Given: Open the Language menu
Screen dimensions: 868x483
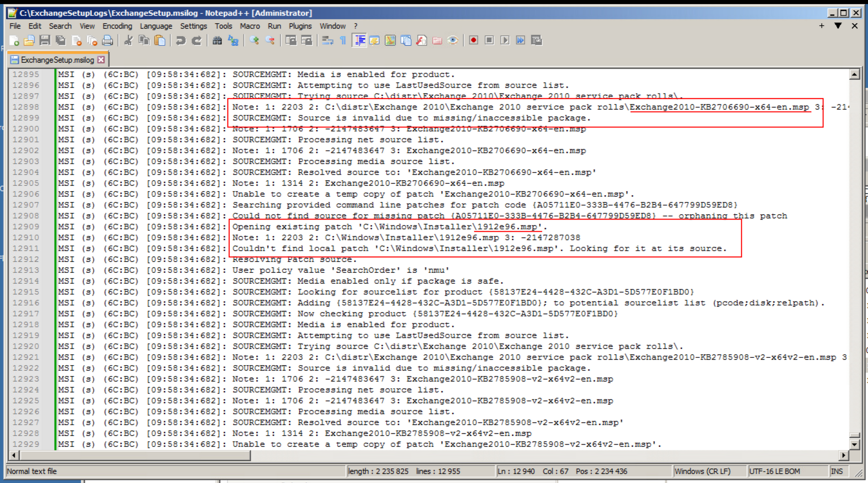Looking at the screenshot, I should (156, 26).
